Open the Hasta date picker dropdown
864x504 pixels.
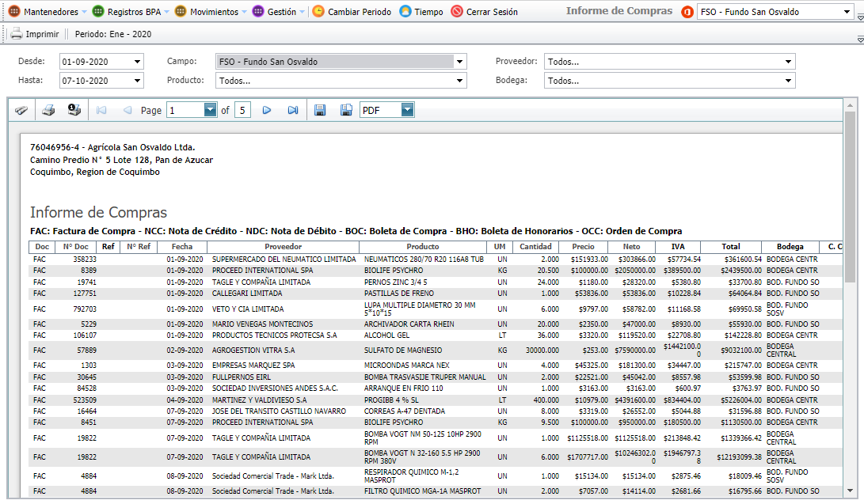(x=137, y=81)
